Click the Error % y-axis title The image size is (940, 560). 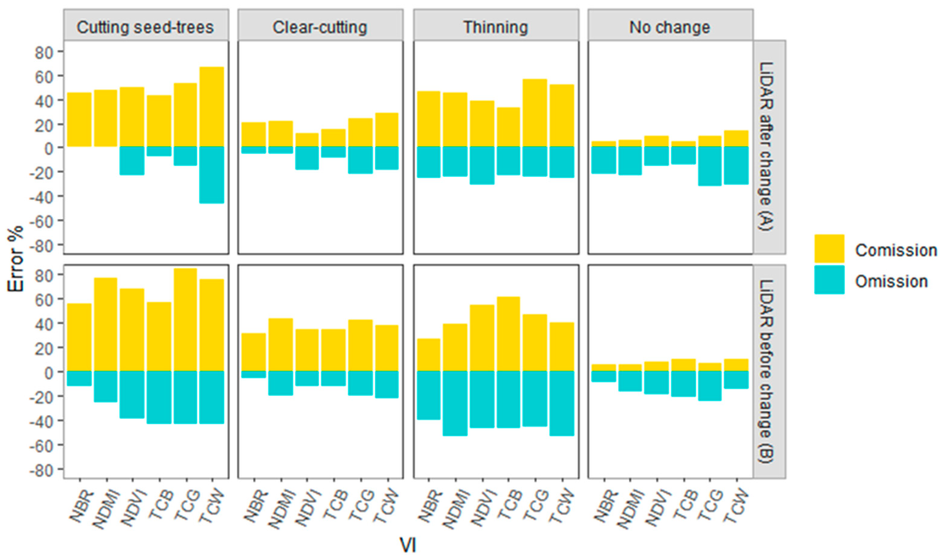pos(16,259)
